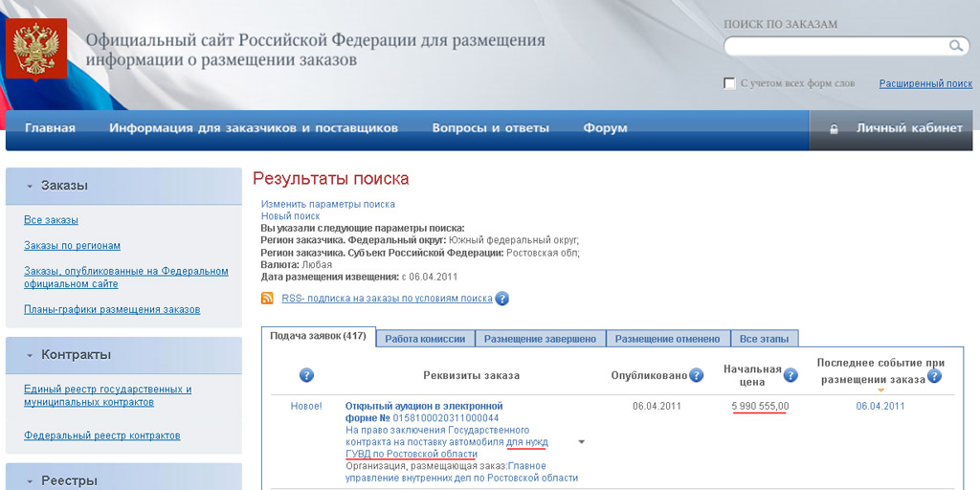
Task: Open Все заказы sidebar link
Action: pyautogui.click(x=52, y=220)
